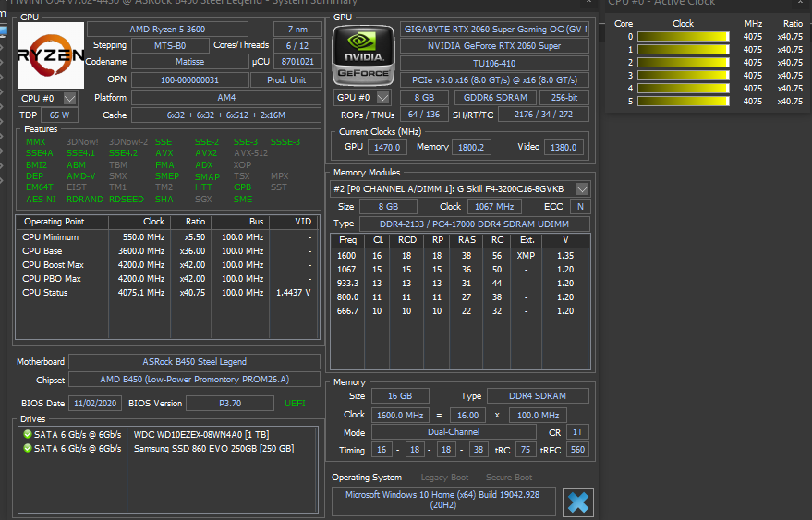The width and height of the screenshot is (812, 520).
Task: Click the 100-000000031 OPN field
Action: pyautogui.click(x=190, y=80)
